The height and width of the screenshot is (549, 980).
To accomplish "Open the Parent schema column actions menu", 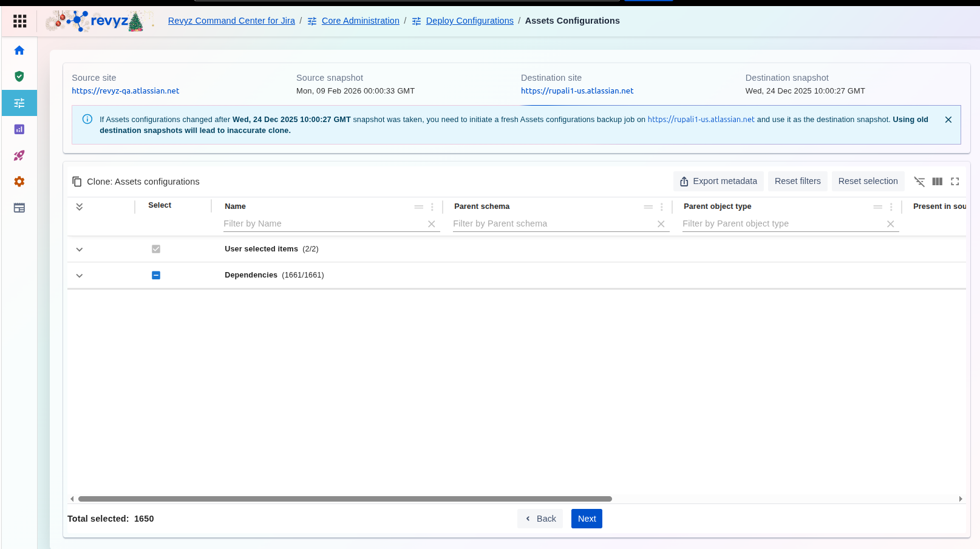I will point(662,207).
